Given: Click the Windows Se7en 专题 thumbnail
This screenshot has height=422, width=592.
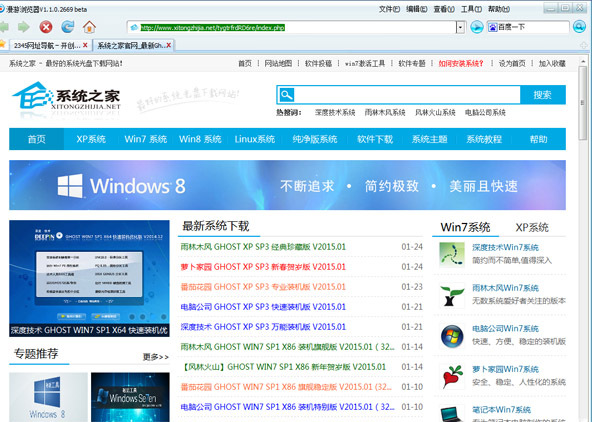Looking at the screenshot, I should point(130,397).
